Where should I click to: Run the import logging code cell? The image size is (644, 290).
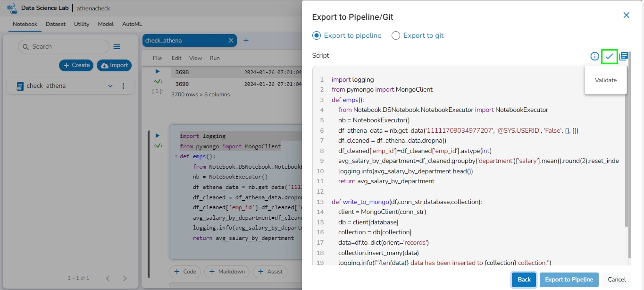click(158, 136)
